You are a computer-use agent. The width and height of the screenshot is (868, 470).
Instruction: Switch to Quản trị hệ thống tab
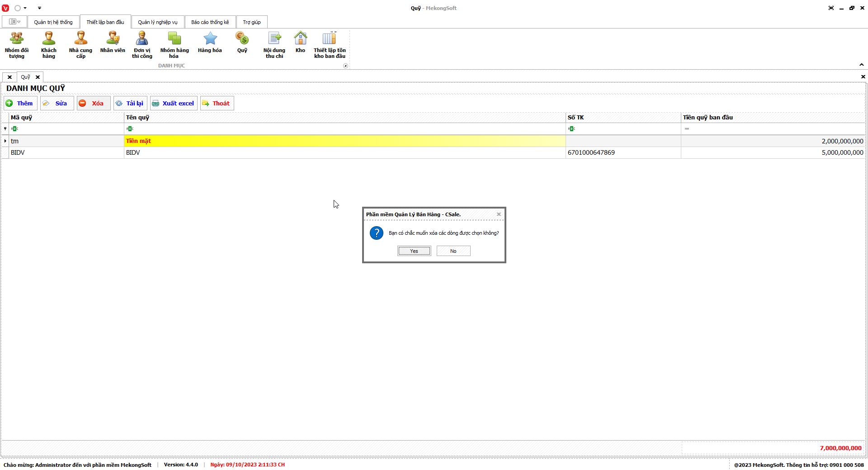(x=53, y=22)
